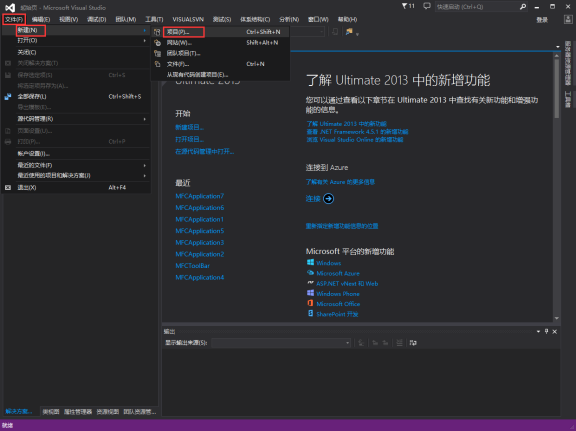Open the collapsed 工具箱 side tab

pyautogui.click(x=568, y=100)
